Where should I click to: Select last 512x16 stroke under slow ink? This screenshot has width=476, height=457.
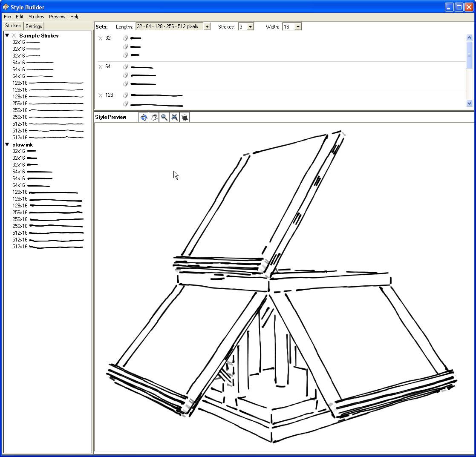click(x=48, y=247)
